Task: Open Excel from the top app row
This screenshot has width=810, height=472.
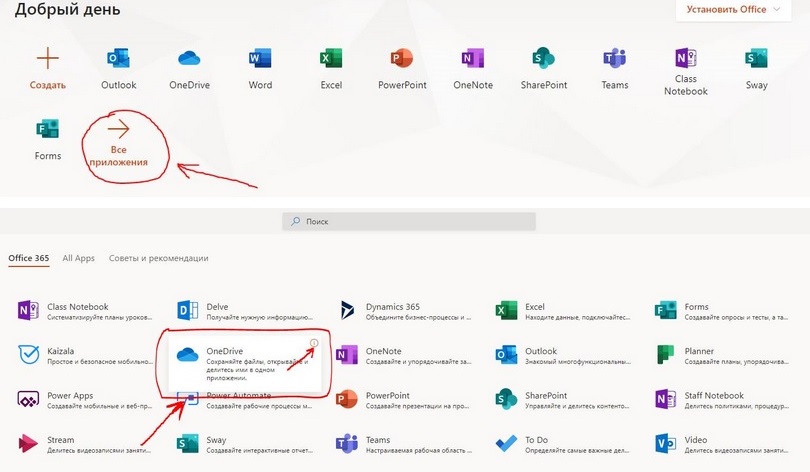Action: [x=331, y=68]
